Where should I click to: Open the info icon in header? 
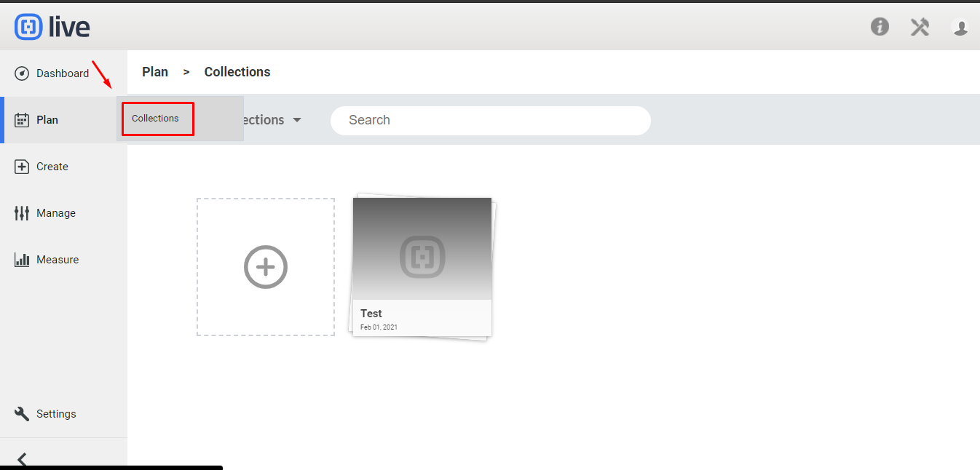(880, 27)
